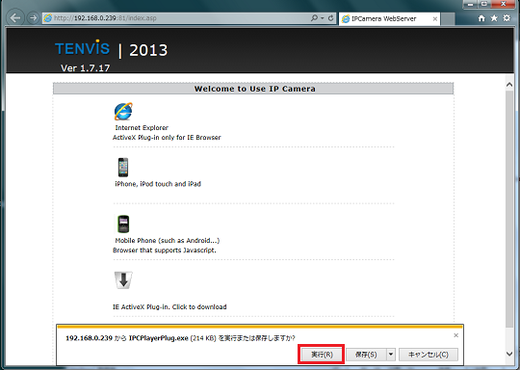Open the Internet Explorer link
The height and width of the screenshot is (370, 520).
(x=142, y=128)
